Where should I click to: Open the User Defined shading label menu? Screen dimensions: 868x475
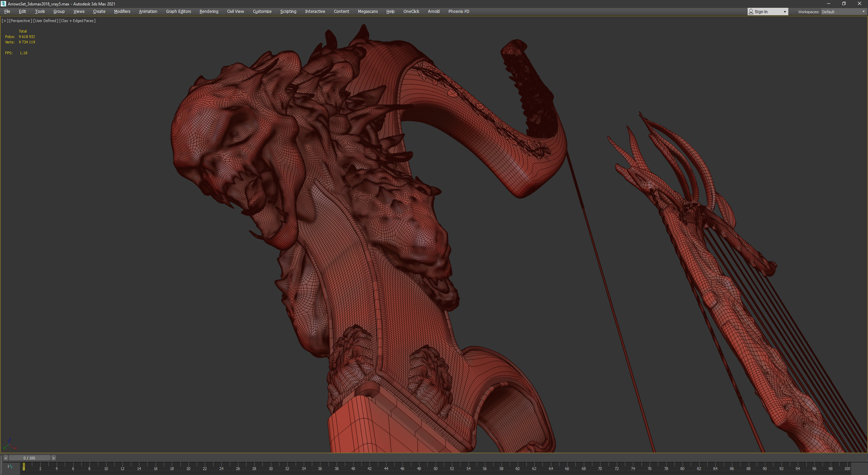click(45, 21)
